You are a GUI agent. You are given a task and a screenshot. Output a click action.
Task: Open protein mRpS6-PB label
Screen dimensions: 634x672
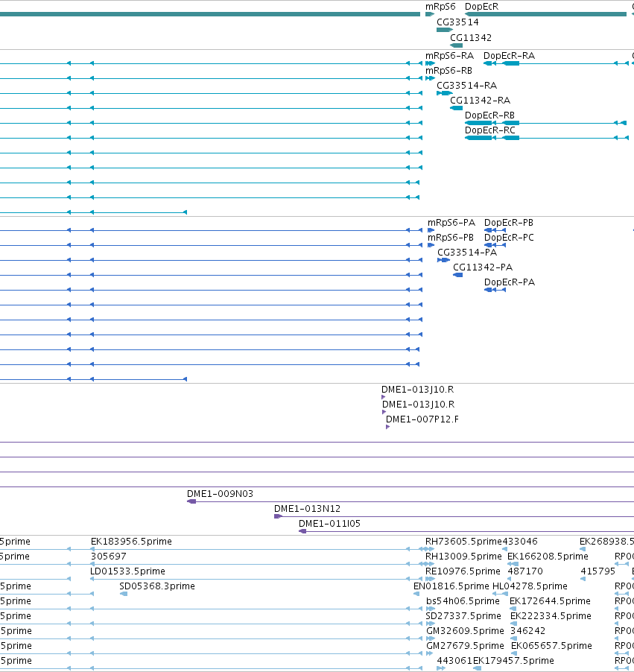451,238
